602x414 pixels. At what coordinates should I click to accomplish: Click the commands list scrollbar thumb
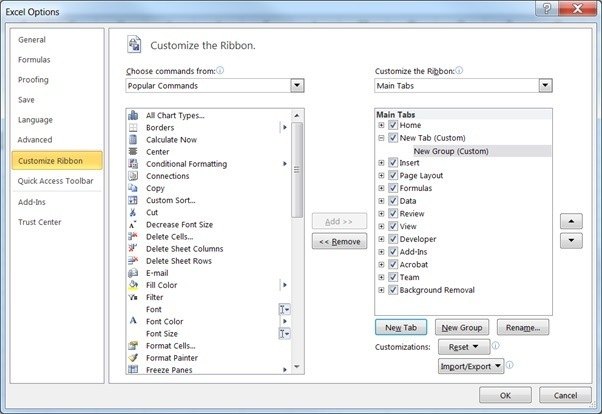pyautogui.click(x=297, y=170)
